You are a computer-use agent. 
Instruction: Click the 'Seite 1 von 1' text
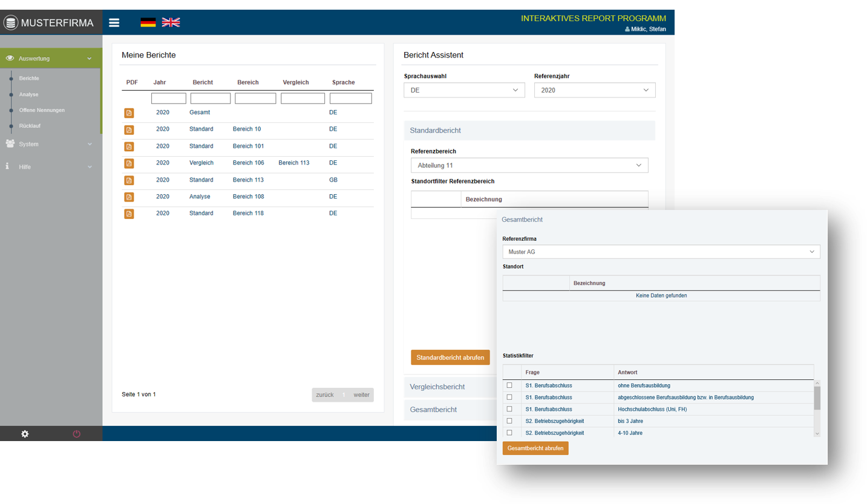point(139,394)
